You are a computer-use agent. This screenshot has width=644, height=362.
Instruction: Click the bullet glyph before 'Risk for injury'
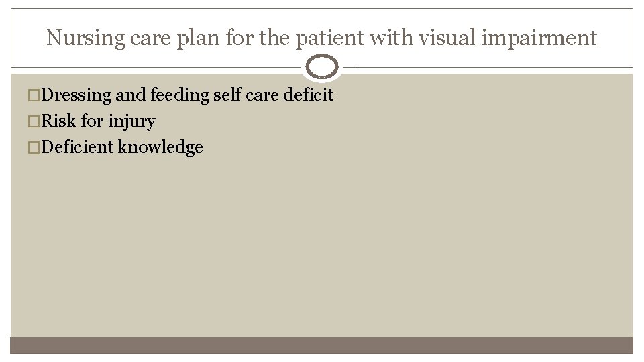34,122
